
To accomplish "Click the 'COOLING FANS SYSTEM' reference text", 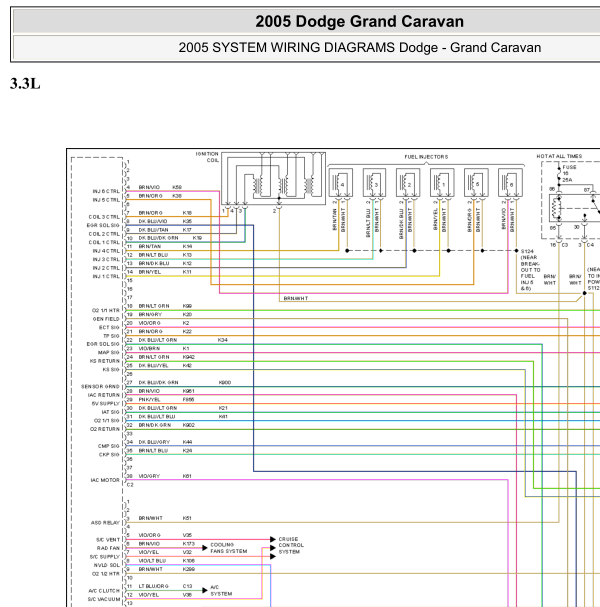I will click(229, 548).
